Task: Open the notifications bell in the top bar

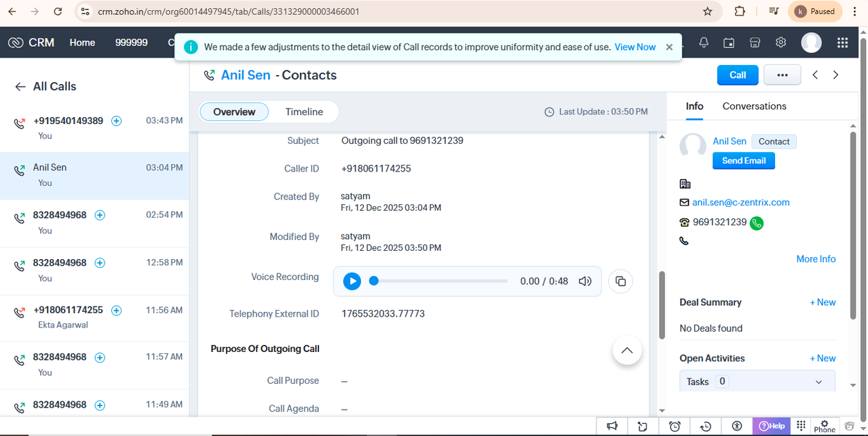Action: [x=703, y=42]
